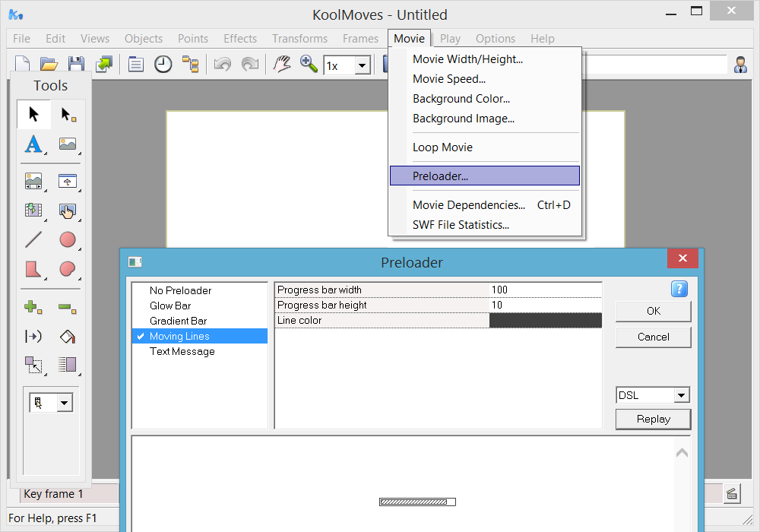Screen dimensions: 760x532
Task: Open the properties list toolbar icon
Action: (136, 64)
